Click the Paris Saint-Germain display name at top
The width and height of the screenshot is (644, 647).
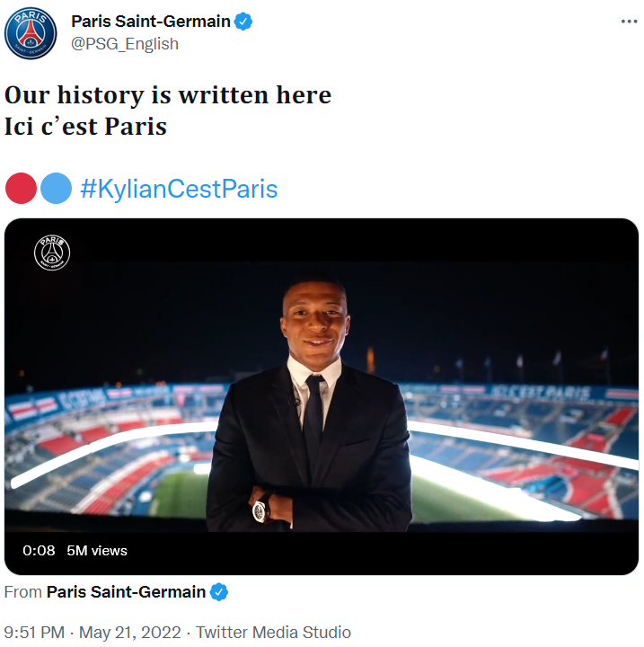[x=150, y=22]
